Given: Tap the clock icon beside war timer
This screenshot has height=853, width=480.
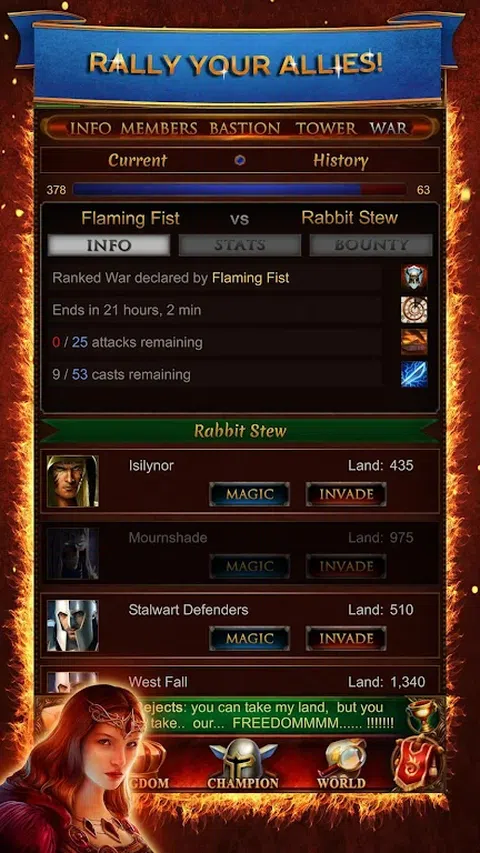Looking at the screenshot, I should (414, 310).
